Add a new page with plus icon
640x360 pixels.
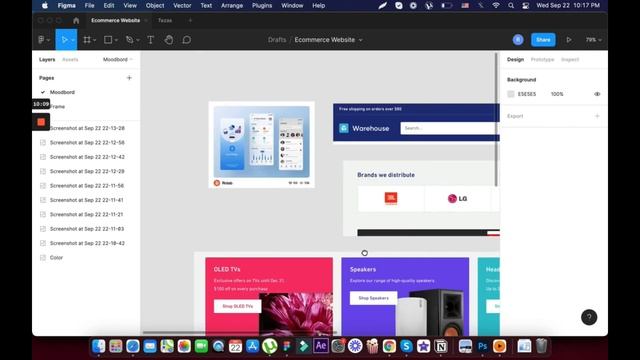129,78
